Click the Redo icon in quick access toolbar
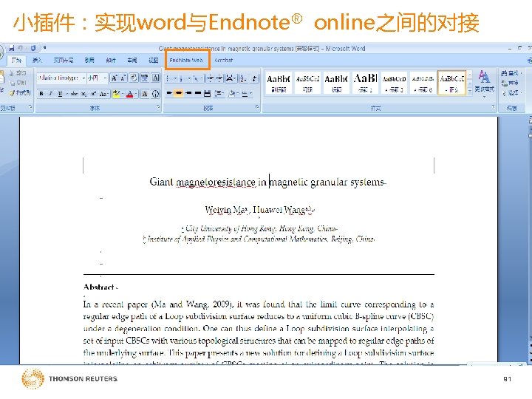This screenshot has width=532, height=399. pyautogui.click(x=33, y=48)
